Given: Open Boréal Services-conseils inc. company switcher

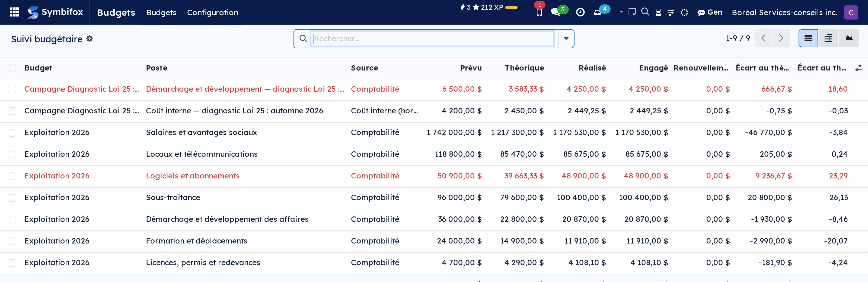Looking at the screenshot, I should [784, 12].
